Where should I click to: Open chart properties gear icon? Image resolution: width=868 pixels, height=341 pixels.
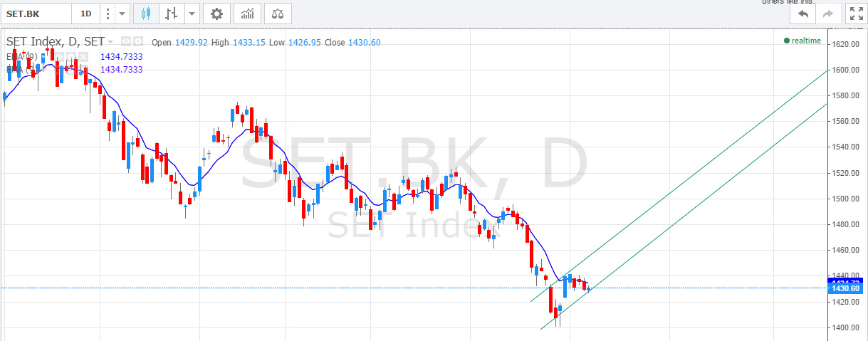216,14
